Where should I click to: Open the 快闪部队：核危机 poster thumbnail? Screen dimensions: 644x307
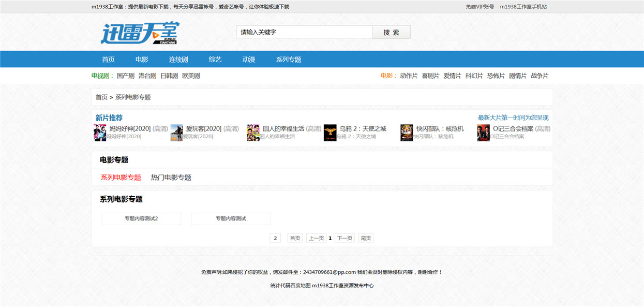pyautogui.click(x=407, y=133)
